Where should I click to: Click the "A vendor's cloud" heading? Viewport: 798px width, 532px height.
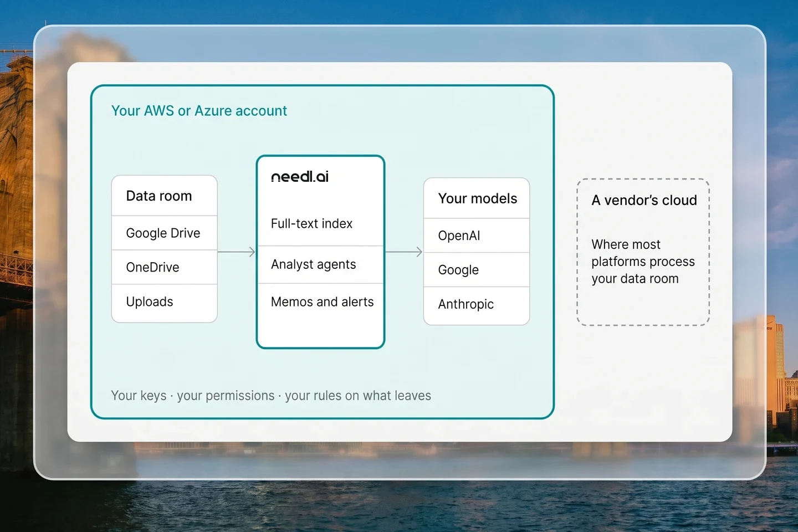(644, 200)
